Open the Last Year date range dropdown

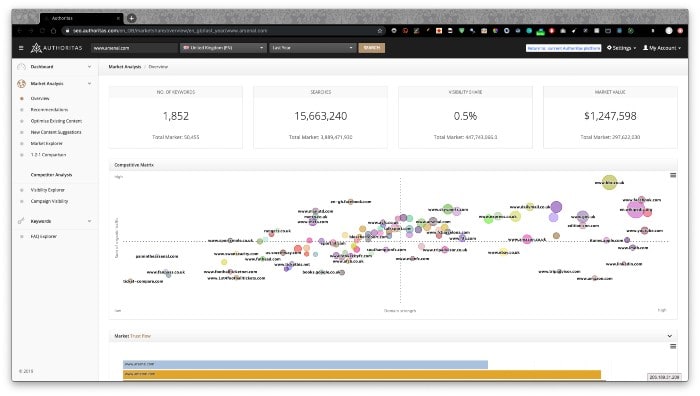(312, 48)
